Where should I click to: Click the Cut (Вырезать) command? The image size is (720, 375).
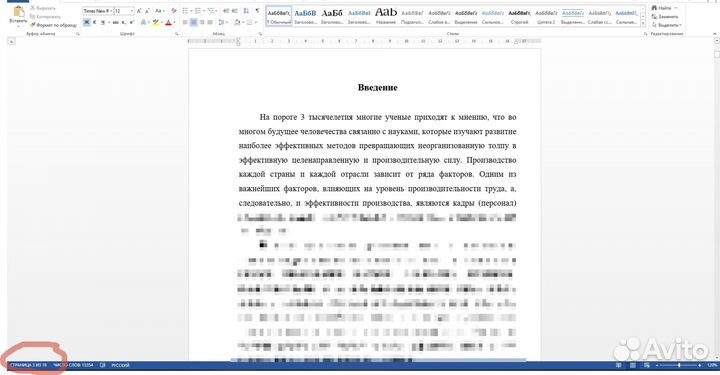43,8
